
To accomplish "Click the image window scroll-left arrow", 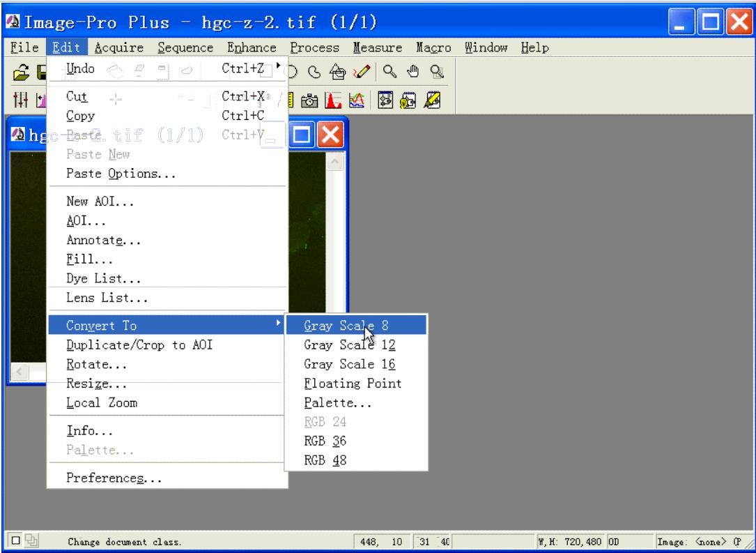I will (20, 372).
